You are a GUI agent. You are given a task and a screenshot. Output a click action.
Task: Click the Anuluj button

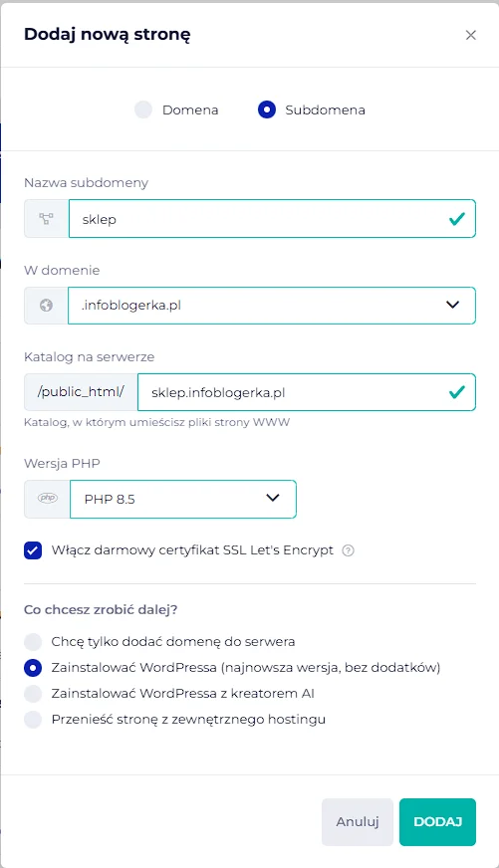click(358, 821)
